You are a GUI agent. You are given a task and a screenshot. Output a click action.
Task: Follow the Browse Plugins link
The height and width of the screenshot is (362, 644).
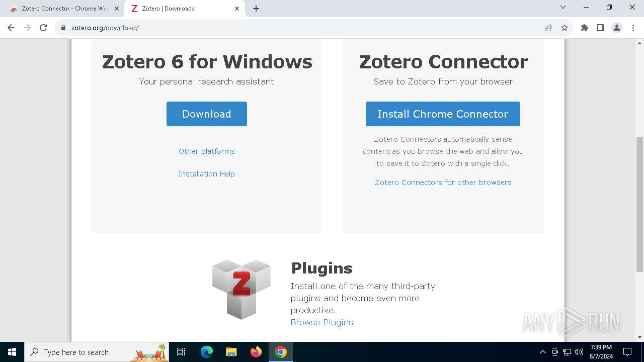click(322, 322)
